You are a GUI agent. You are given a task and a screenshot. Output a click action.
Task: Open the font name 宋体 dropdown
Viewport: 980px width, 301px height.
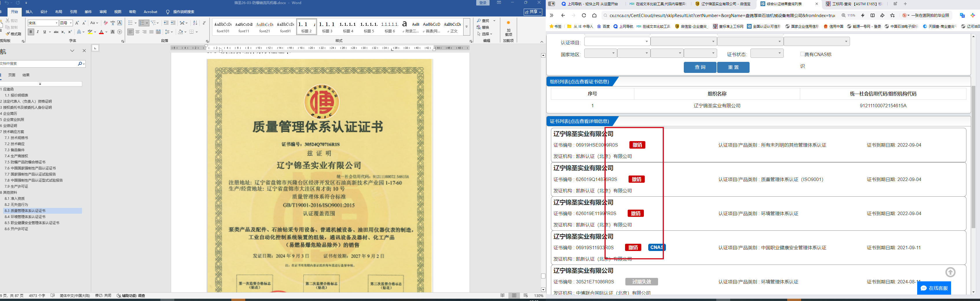pos(57,23)
